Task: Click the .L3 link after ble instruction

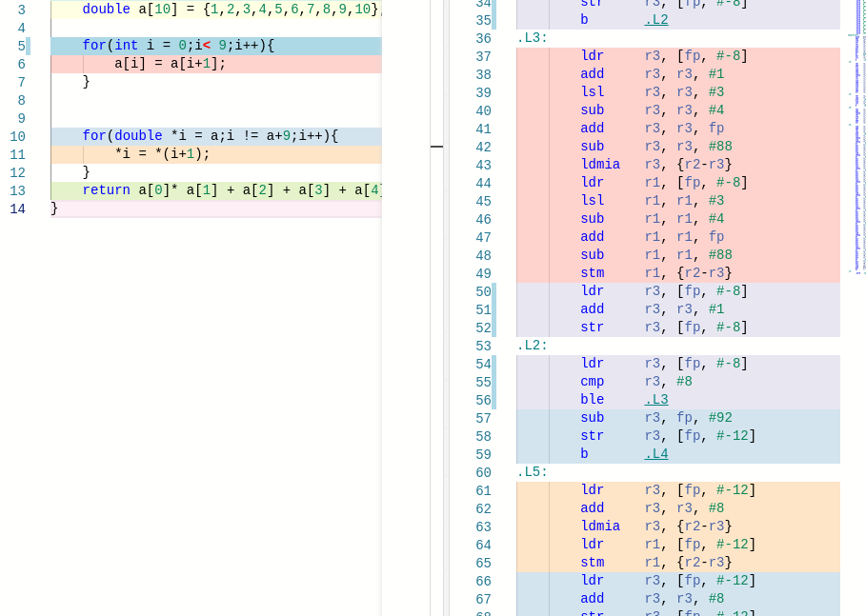Action: coord(655,400)
